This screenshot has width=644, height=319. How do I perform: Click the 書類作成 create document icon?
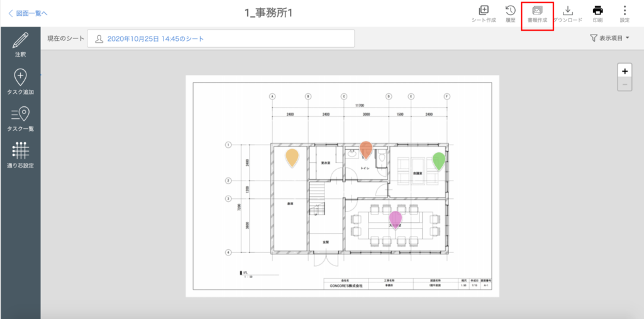point(537,13)
